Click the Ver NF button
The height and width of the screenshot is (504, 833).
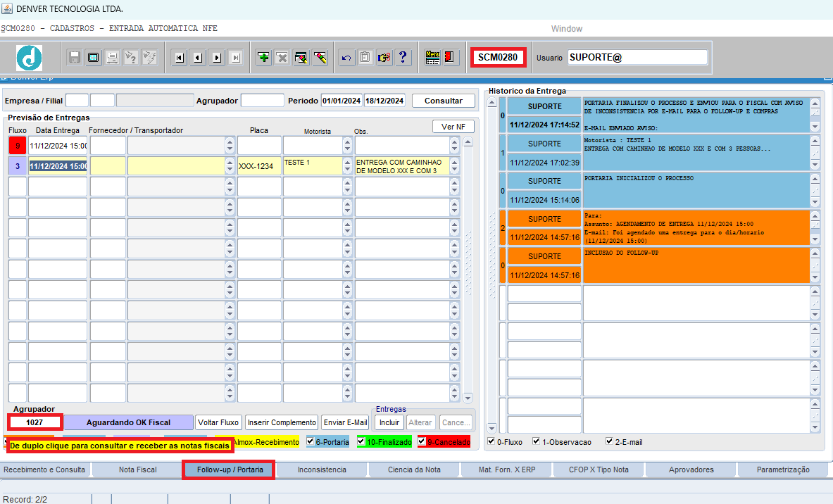click(453, 127)
